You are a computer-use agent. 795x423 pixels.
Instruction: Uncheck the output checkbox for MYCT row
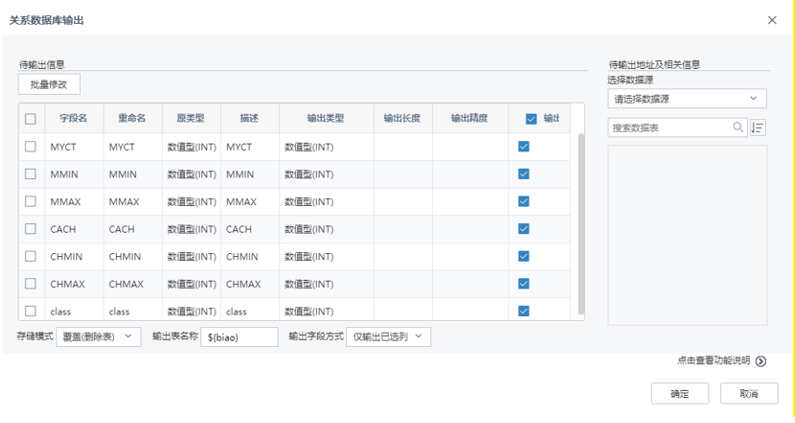click(x=524, y=147)
